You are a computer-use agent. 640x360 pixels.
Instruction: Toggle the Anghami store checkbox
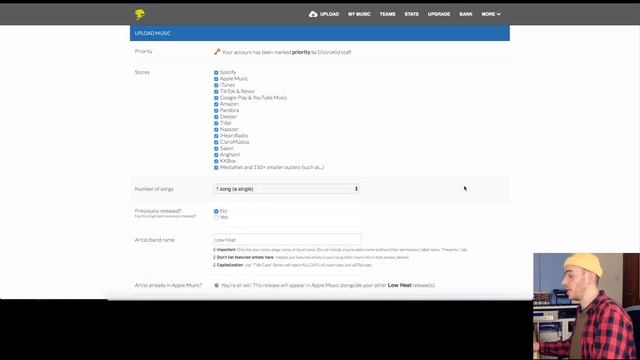pyautogui.click(x=216, y=155)
